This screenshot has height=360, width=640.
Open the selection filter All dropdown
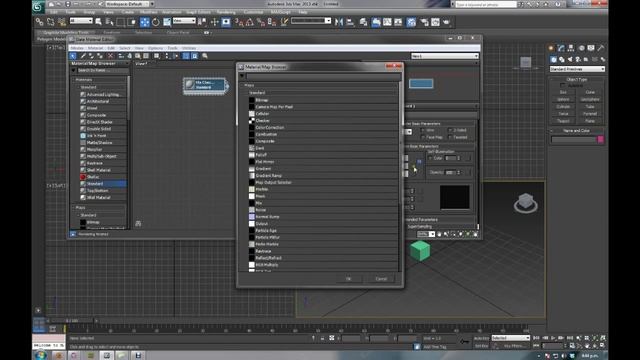pos(81,21)
